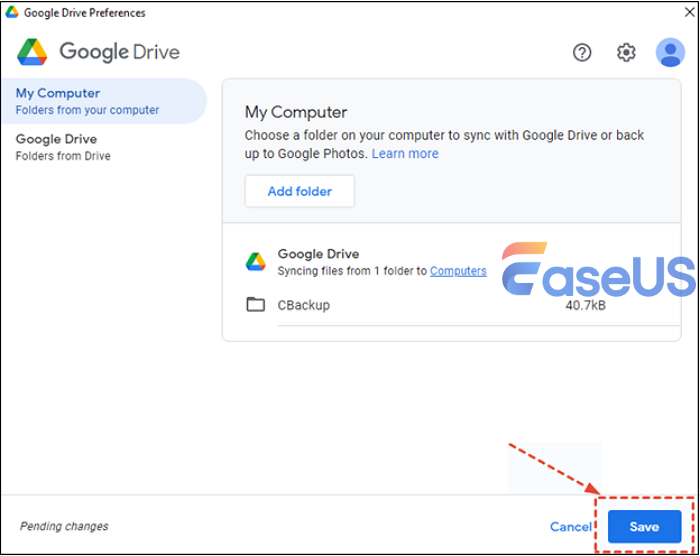This screenshot has width=700, height=556.
Task: Click the My Computer panel heading
Action: pos(296,112)
